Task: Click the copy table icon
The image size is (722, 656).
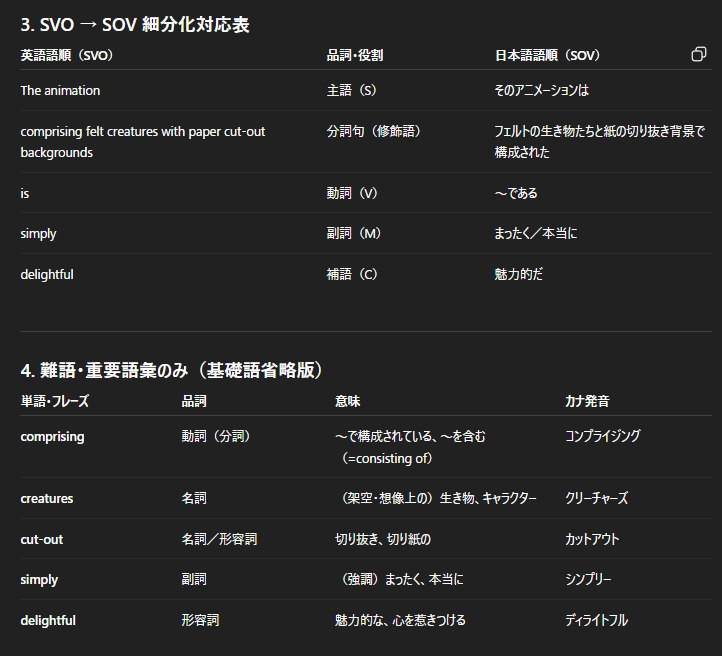Action: pyautogui.click(x=699, y=54)
